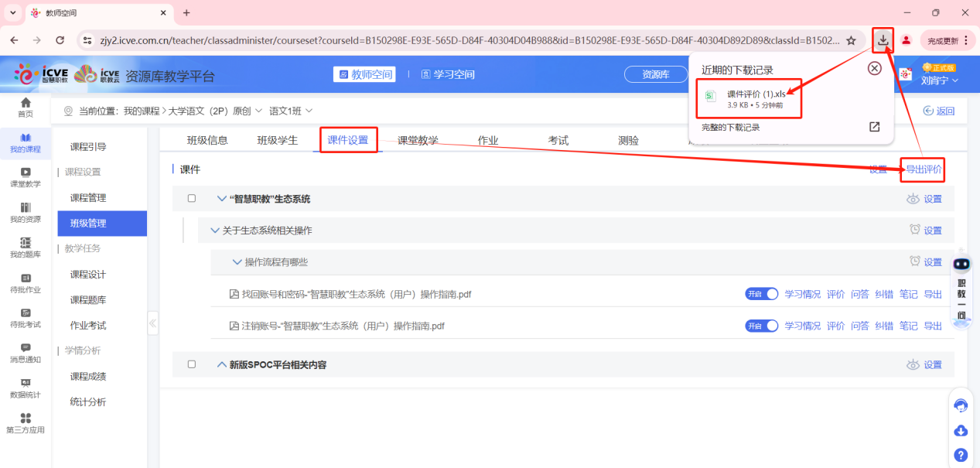The height and width of the screenshot is (468, 980).
Task: View 数据统计 statistics icon
Action: 26,389
